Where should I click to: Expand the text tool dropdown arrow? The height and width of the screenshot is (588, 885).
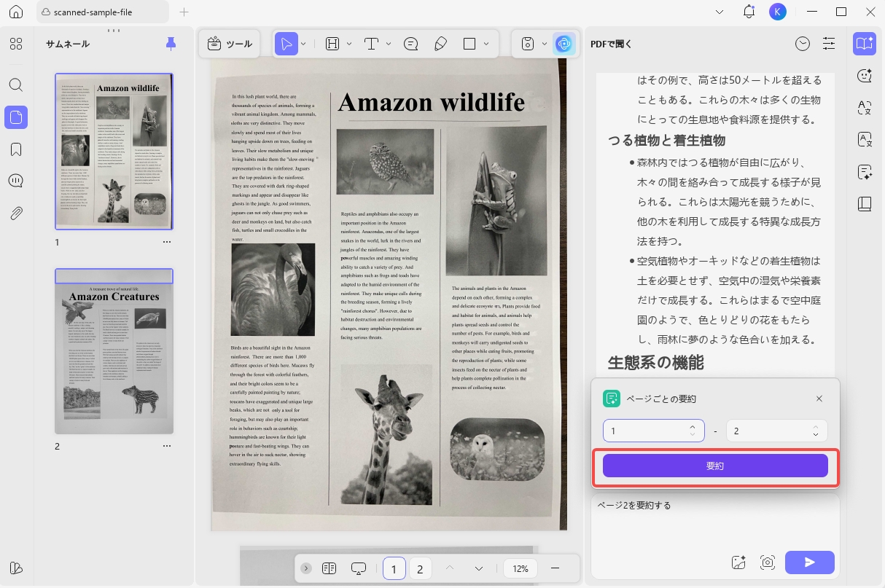tap(389, 44)
